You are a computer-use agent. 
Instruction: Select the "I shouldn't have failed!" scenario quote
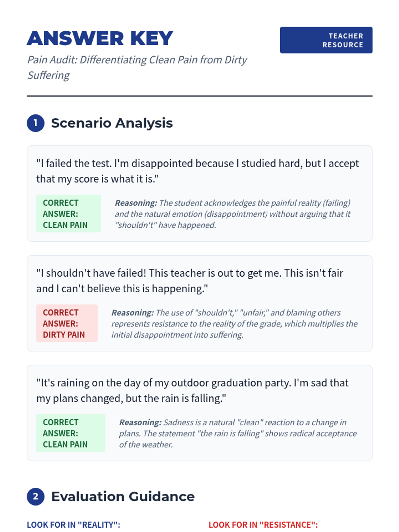tap(190, 281)
